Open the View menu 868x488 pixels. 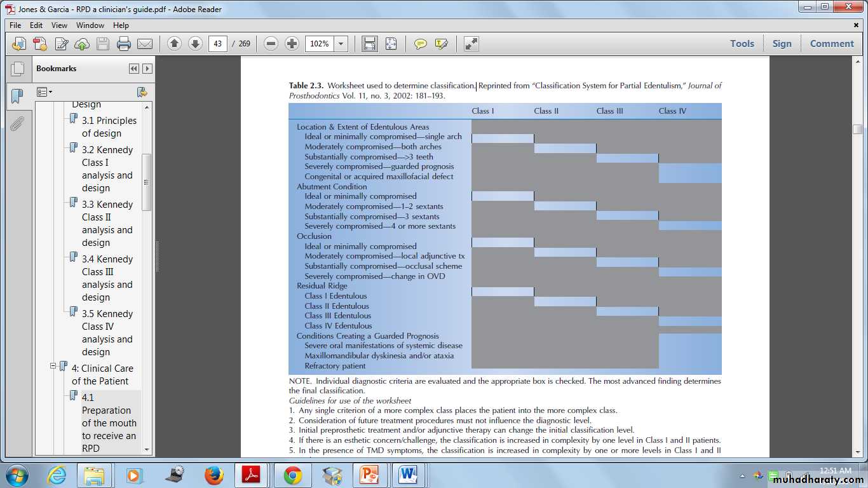[x=59, y=25]
